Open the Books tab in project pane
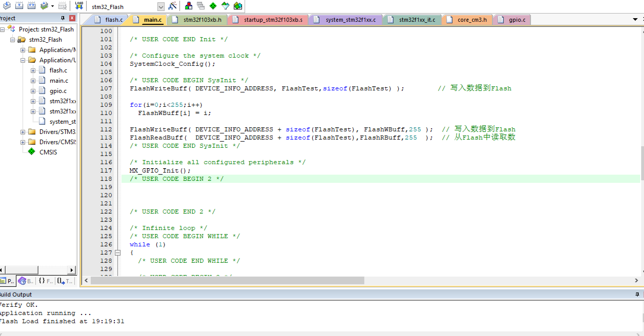The height and width of the screenshot is (336, 644). pyautogui.click(x=26, y=281)
